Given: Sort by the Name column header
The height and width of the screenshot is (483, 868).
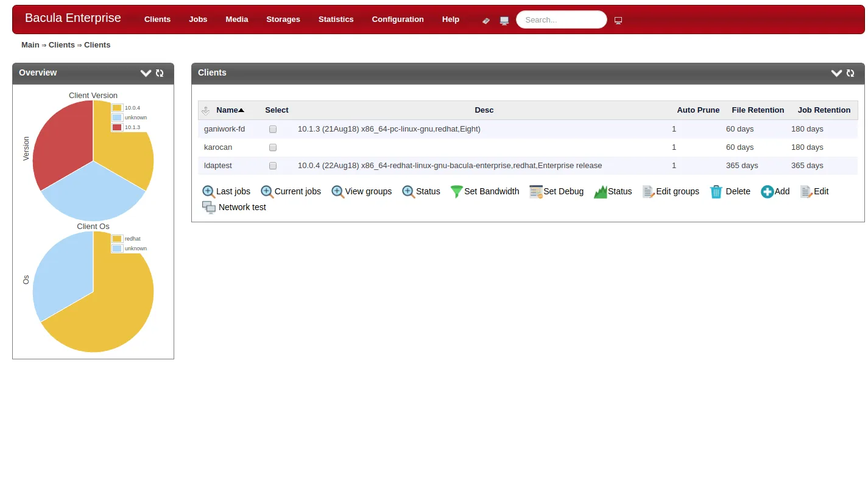Looking at the screenshot, I should coord(230,110).
